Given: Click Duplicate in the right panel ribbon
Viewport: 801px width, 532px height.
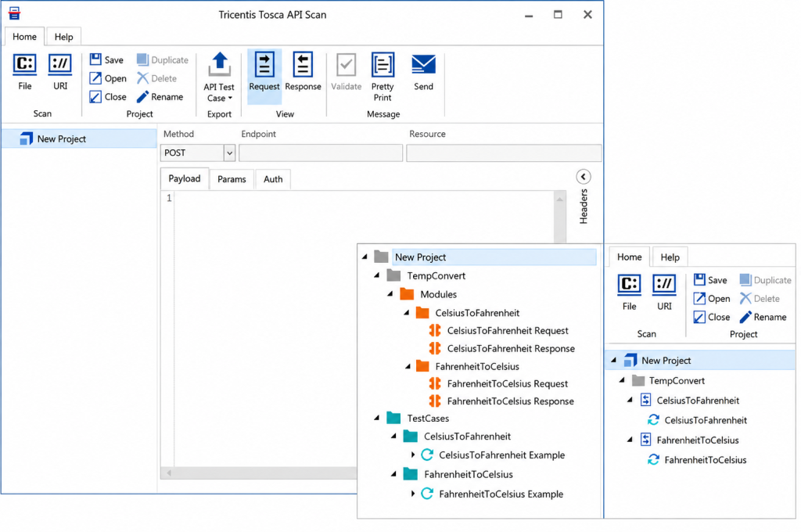Looking at the screenshot, I should [x=765, y=280].
